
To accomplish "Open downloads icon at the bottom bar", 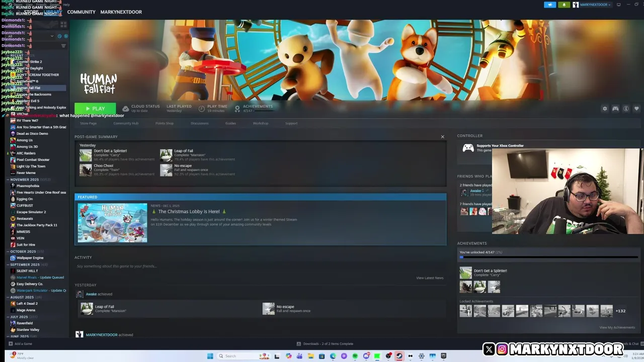I will [299, 344].
